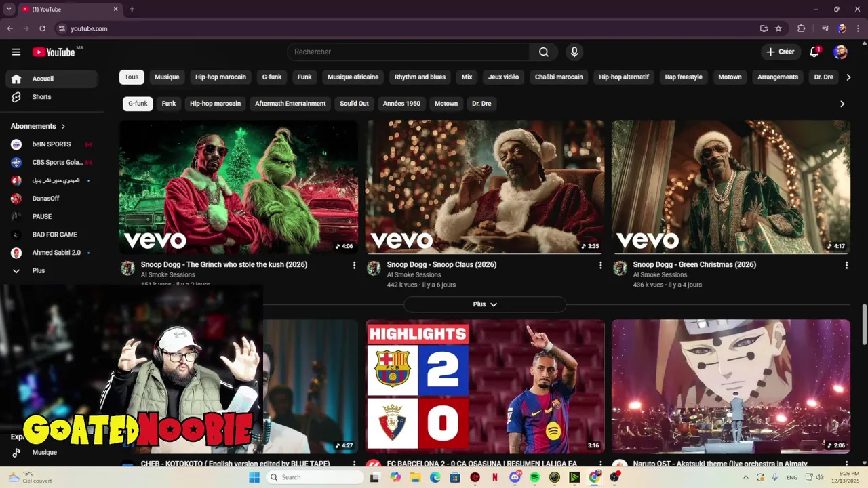Open BAD FOR GAME subscription
This screenshot has width=868, height=488.
(52, 235)
